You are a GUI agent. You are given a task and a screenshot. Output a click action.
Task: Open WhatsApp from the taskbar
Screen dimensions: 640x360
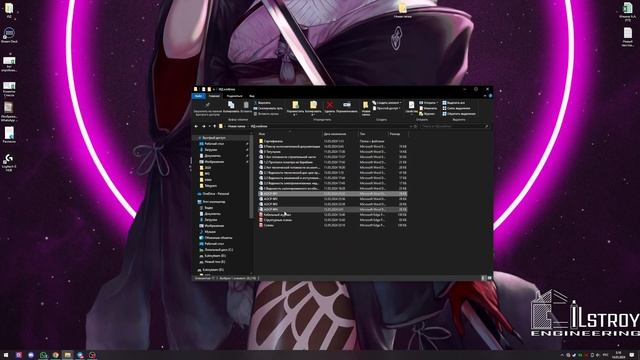pos(43,355)
